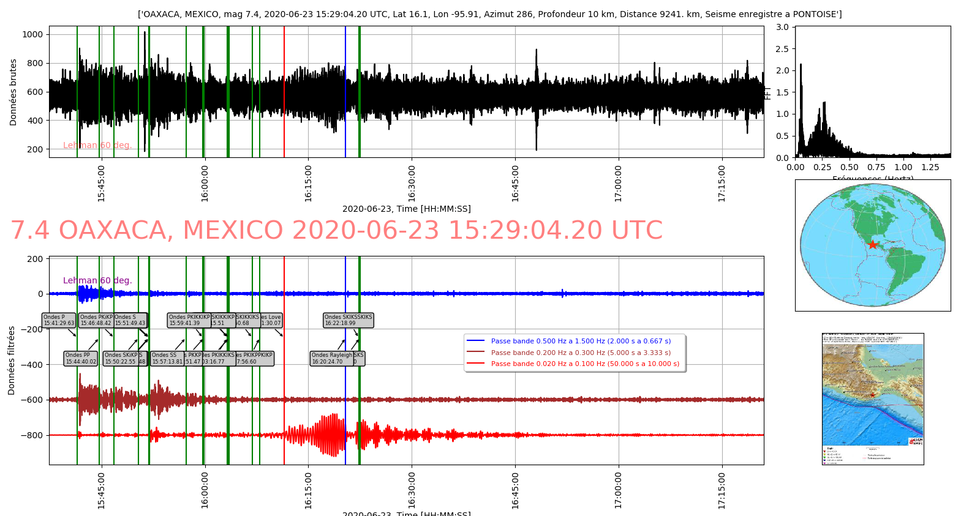Screen dimensions: 980x516
Task: Click the Ondes SS arrival label
Action: point(167,358)
